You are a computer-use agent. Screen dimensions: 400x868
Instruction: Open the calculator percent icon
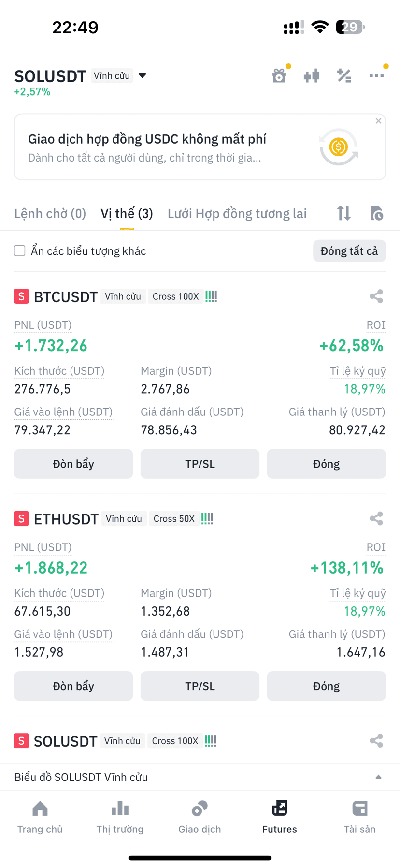pos(344,75)
